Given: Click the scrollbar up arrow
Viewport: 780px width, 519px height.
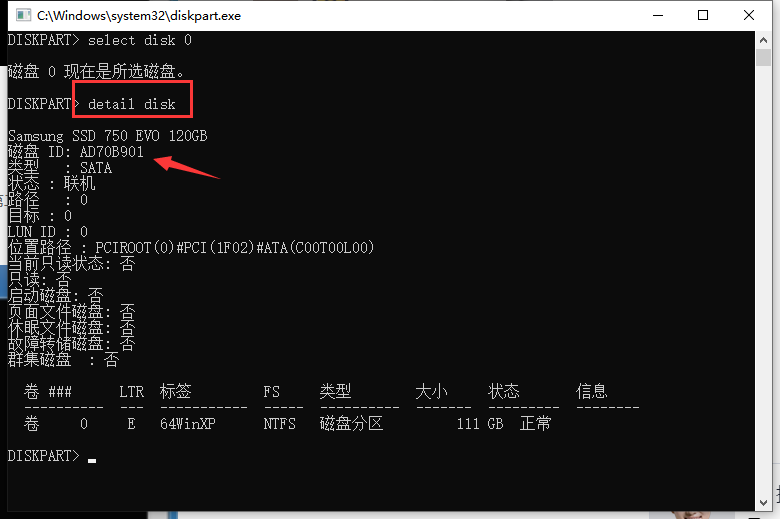Looking at the screenshot, I should pos(763,40).
